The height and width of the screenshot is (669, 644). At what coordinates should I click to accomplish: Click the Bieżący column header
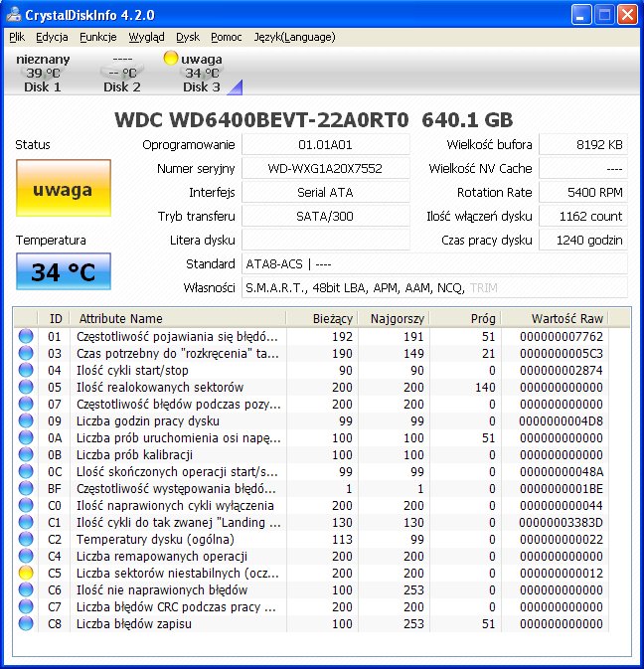coord(322,318)
